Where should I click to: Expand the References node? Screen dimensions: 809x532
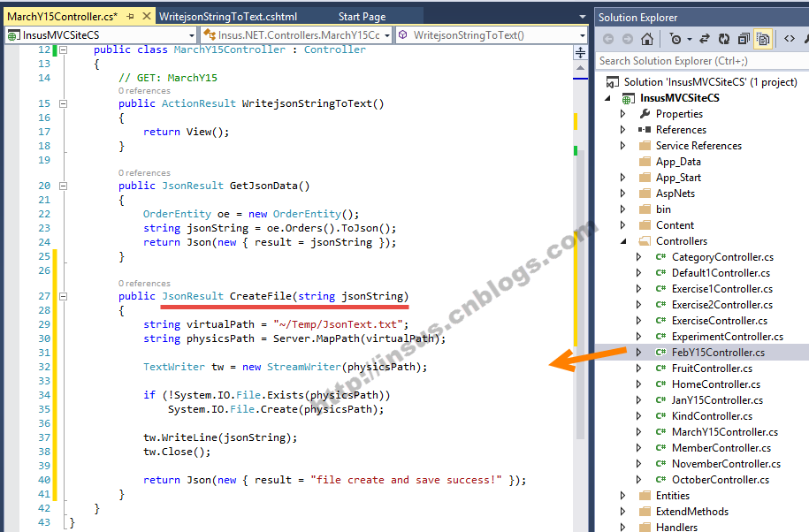point(623,130)
